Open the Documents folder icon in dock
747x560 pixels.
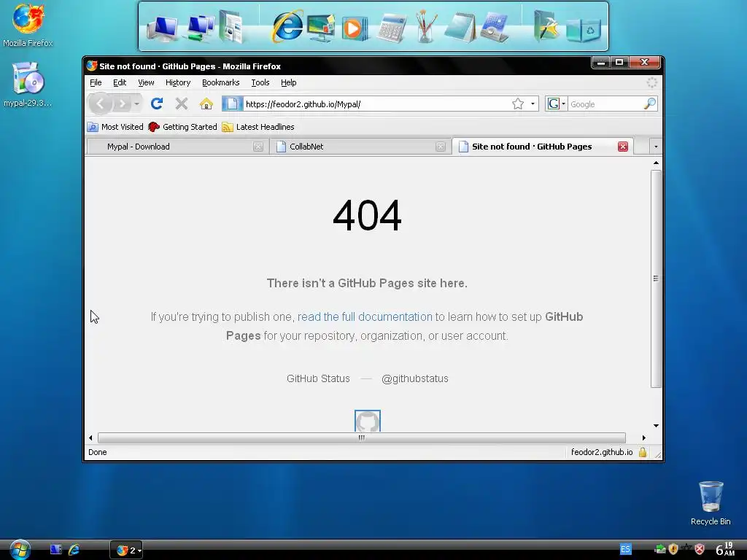pyautogui.click(x=232, y=27)
